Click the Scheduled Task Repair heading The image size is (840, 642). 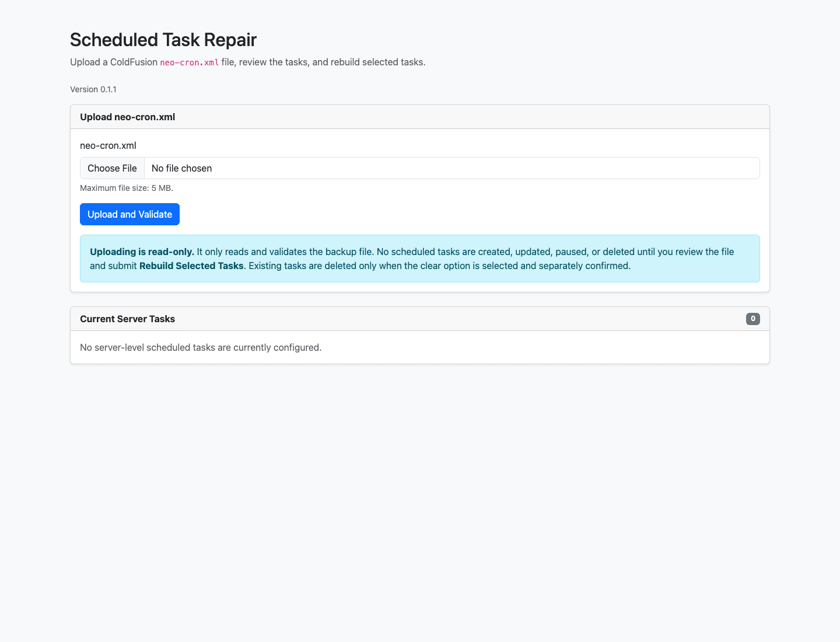(x=163, y=40)
